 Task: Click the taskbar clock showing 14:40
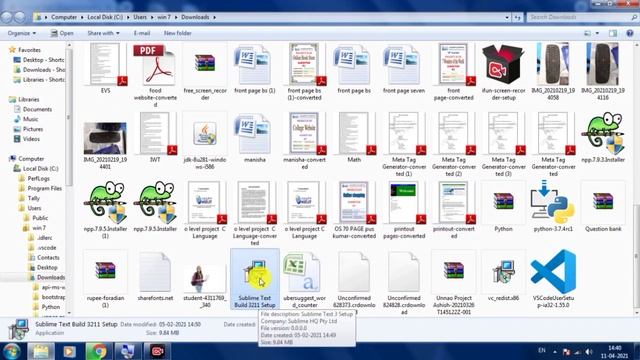coord(615,351)
